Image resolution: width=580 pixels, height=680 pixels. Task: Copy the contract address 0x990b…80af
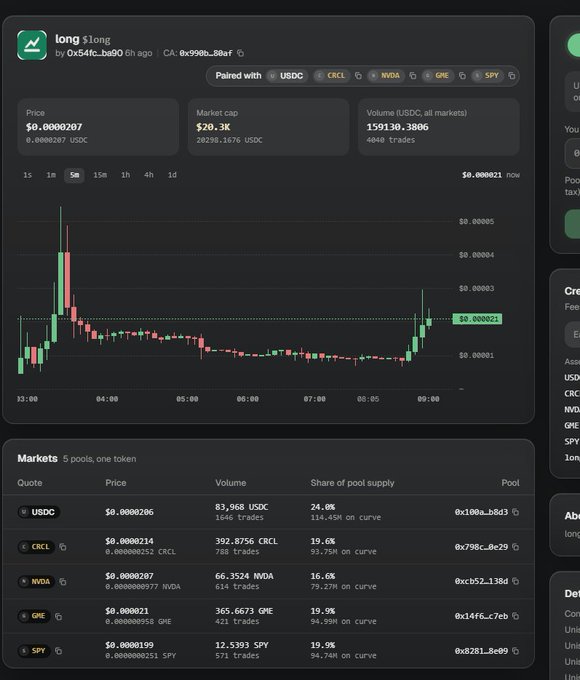click(x=240, y=53)
